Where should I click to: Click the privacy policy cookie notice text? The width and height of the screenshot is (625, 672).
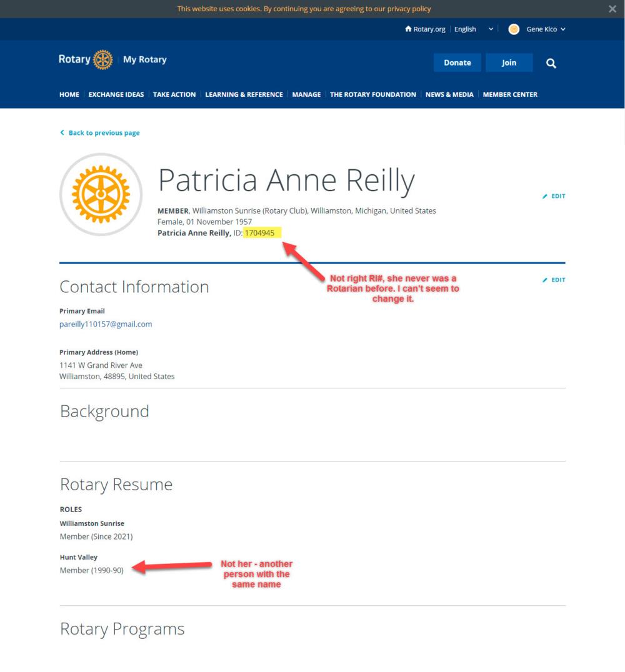click(x=304, y=9)
